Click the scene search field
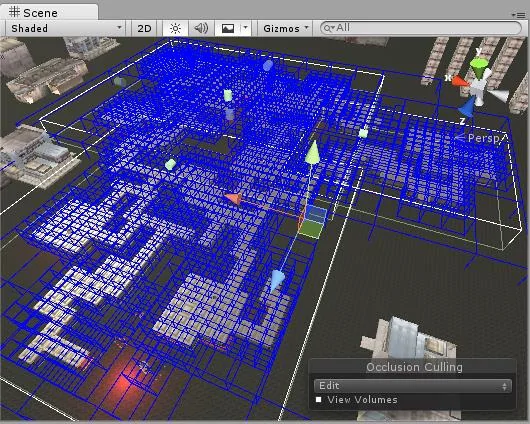The width and height of the screenshot is (530, 424). point(420,28)
